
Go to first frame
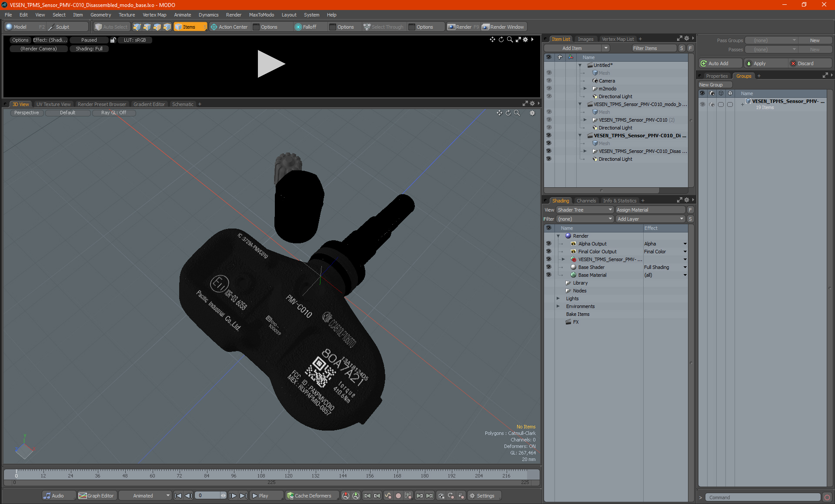click(178, 496)
